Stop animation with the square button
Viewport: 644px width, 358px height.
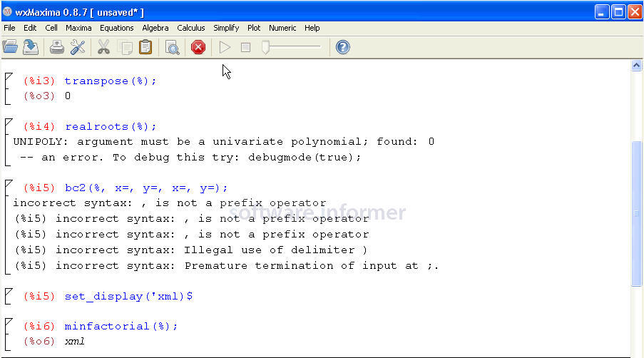245,47
